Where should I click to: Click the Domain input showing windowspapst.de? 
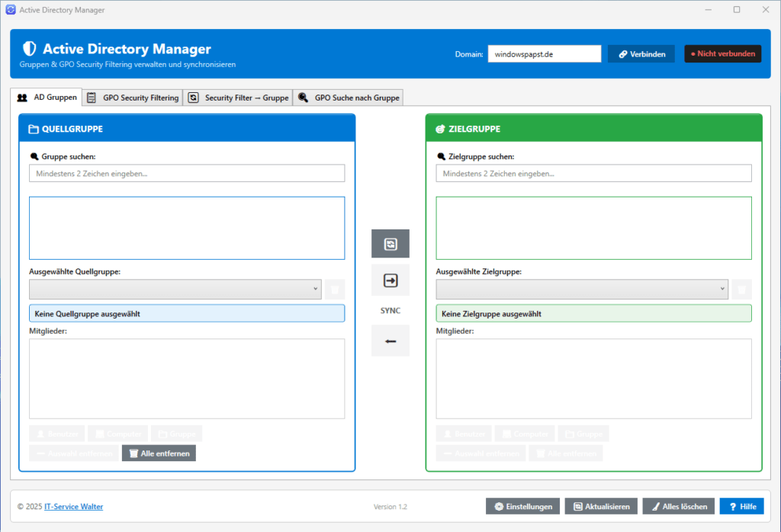tap(544, 53)
